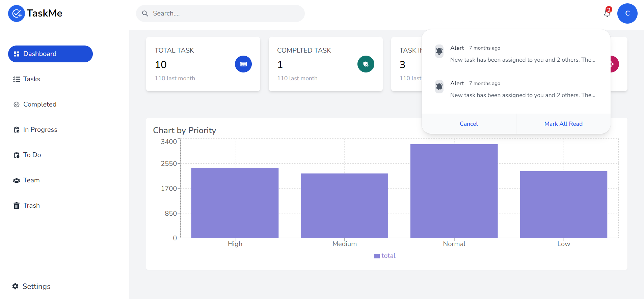Screen dimensions: 644x299
Task: Click the COMPLTED TASK card title
Action: coord(304,50)
